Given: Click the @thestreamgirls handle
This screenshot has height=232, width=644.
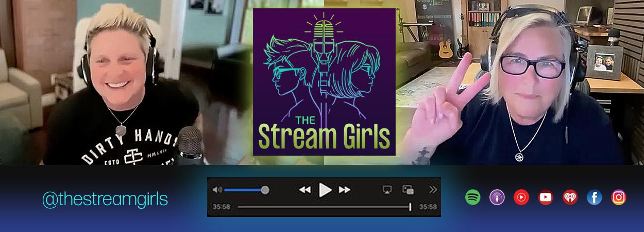Looking at the screenshot, I should point(105,200).
